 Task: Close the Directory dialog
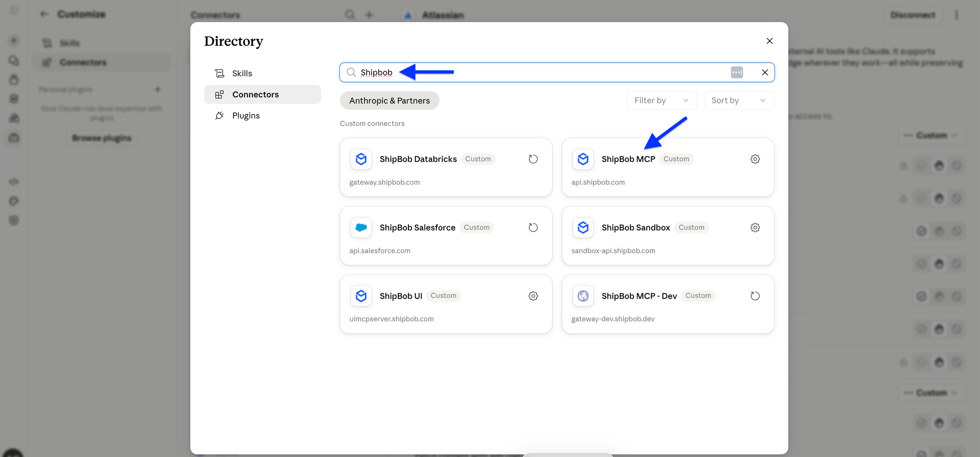tap(769, 41)
